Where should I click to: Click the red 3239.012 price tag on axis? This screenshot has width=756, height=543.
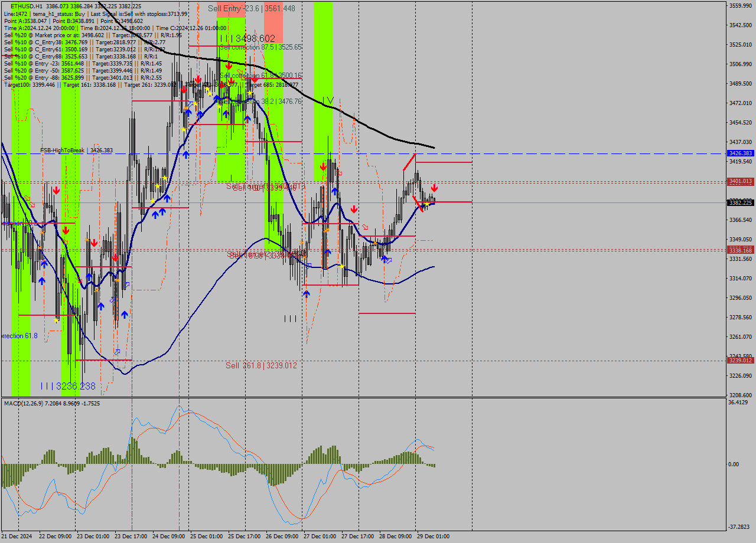point(740,360)
